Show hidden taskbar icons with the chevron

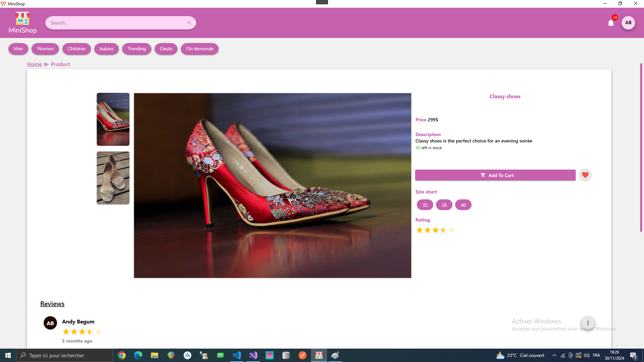pos(554,355)
